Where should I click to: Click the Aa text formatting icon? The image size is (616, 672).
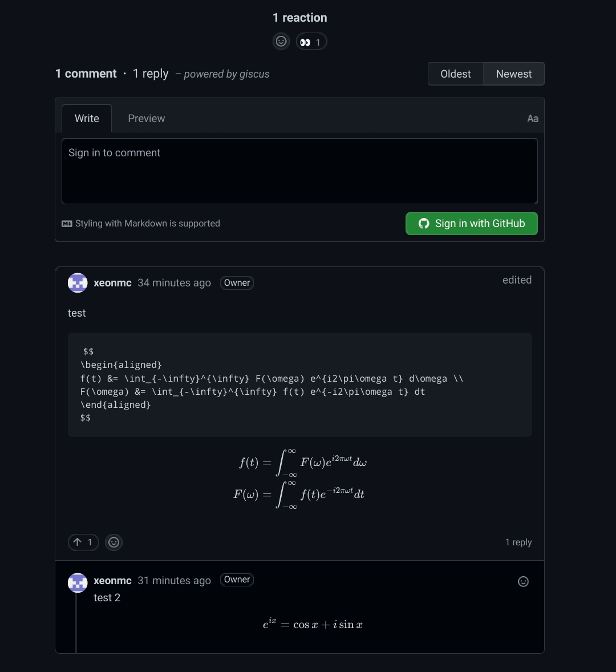pyautogui.click(x=532, y=118)
